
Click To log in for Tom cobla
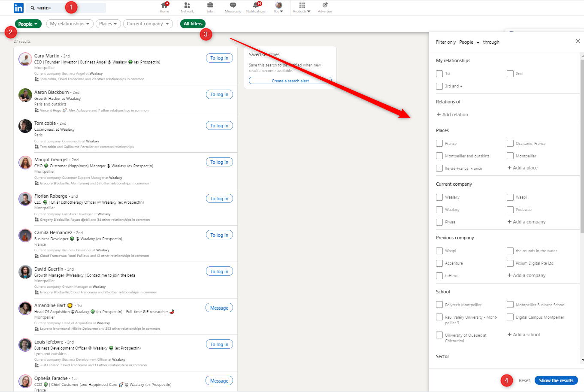pos(219,126)
